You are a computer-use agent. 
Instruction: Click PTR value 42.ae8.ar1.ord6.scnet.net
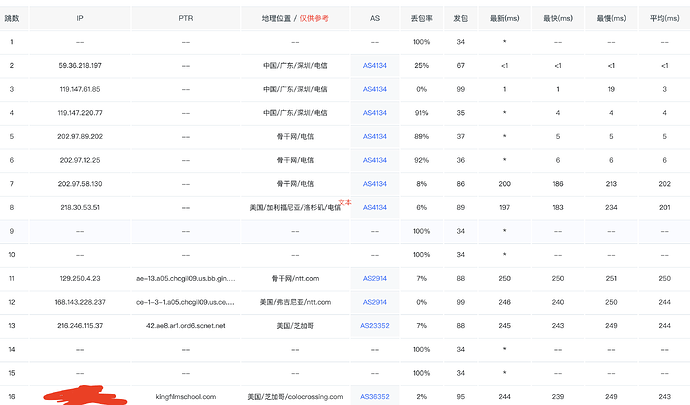pyautogui.click(x=186, y=326)
